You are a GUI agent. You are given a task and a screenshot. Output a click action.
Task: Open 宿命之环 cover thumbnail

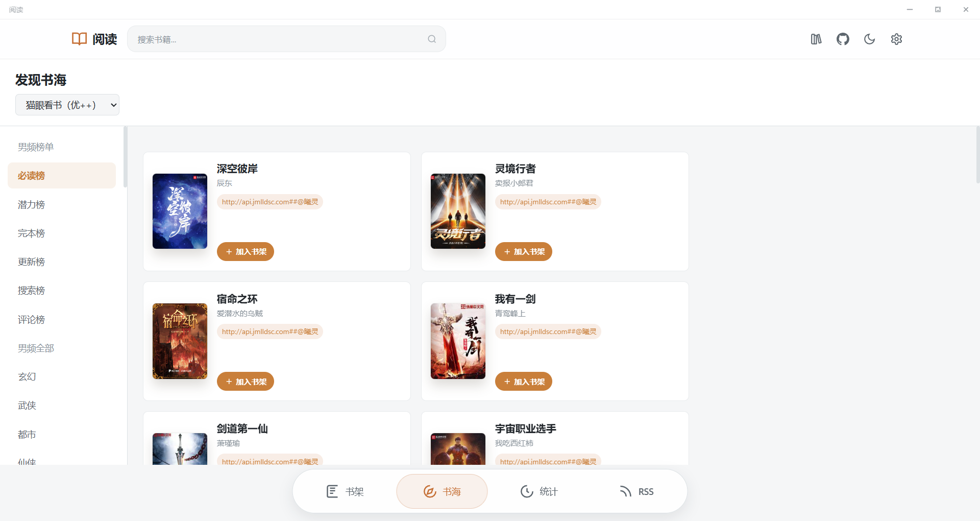pos(180,341)
